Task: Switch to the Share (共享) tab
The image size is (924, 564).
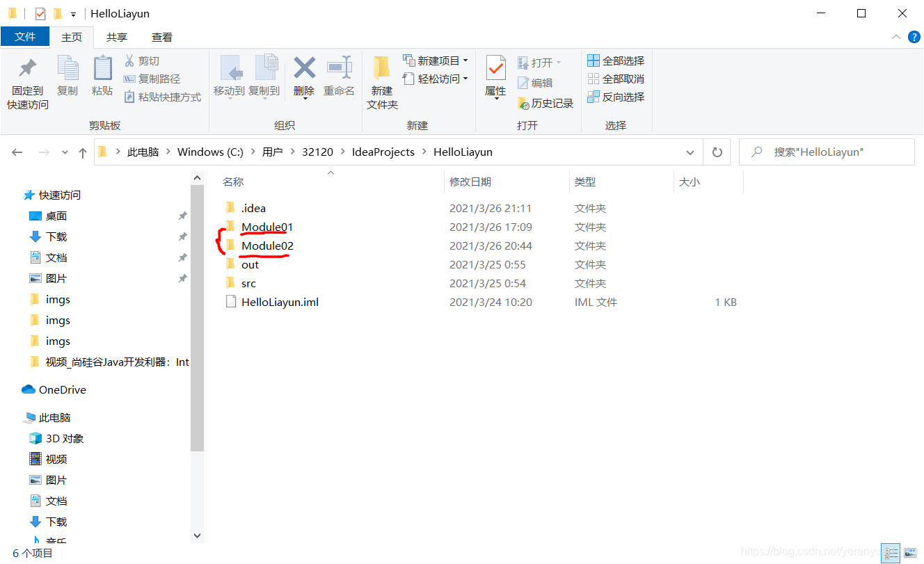Action: tap(117, 38)
